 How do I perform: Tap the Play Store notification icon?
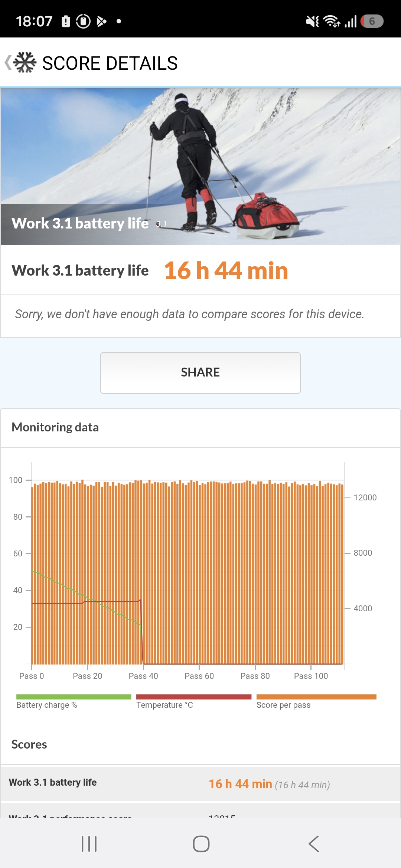[101, 22]
